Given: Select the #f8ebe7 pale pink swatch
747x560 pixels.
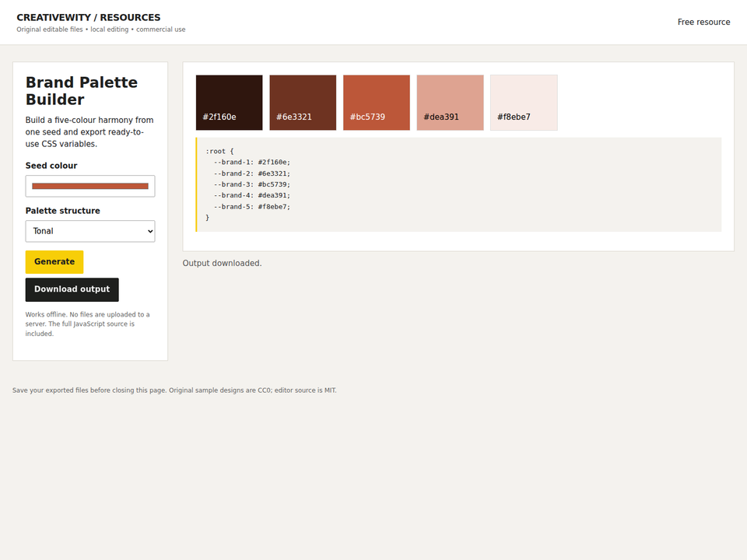Looking at the screenshot, I should 524,103.
